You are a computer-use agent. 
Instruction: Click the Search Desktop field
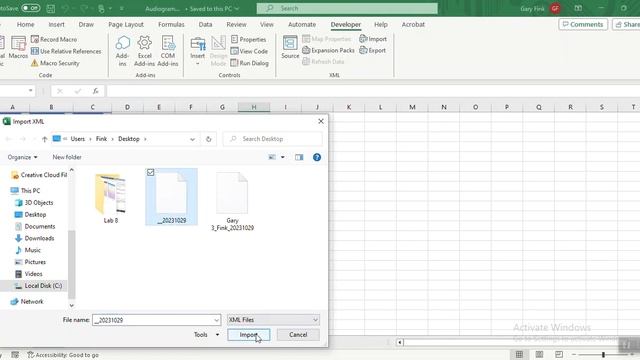(x=273, y=139)
